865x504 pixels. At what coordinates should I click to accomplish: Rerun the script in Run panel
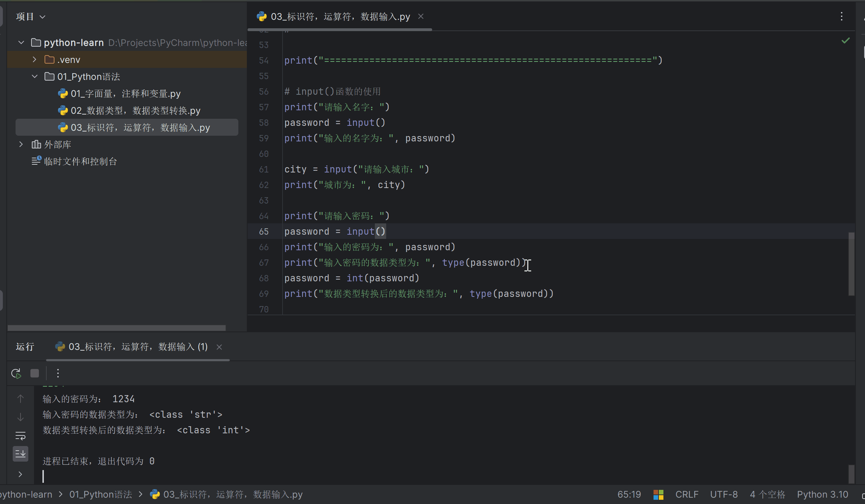pyautogui.click(x=16, y=373)
